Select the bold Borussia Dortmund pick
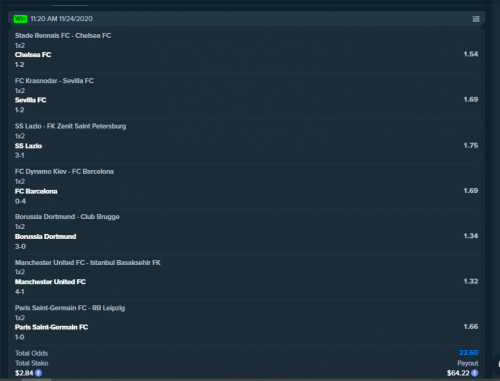This screenshot has width=500, height=381. [x=46, y=237]
